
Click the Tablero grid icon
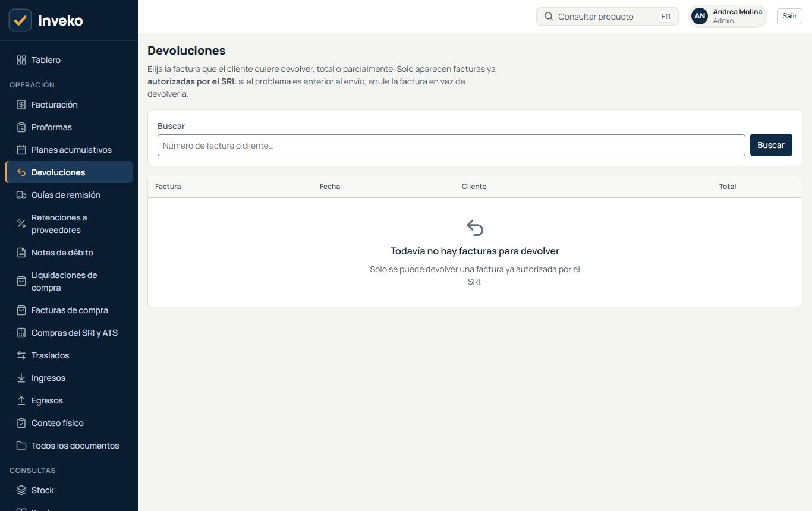(x=21, y=60)
